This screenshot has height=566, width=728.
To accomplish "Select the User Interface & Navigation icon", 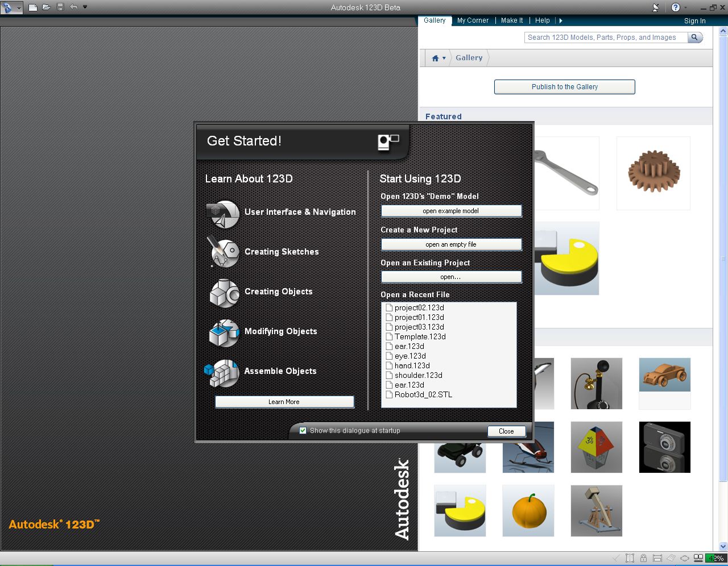I will click(223, 215).
